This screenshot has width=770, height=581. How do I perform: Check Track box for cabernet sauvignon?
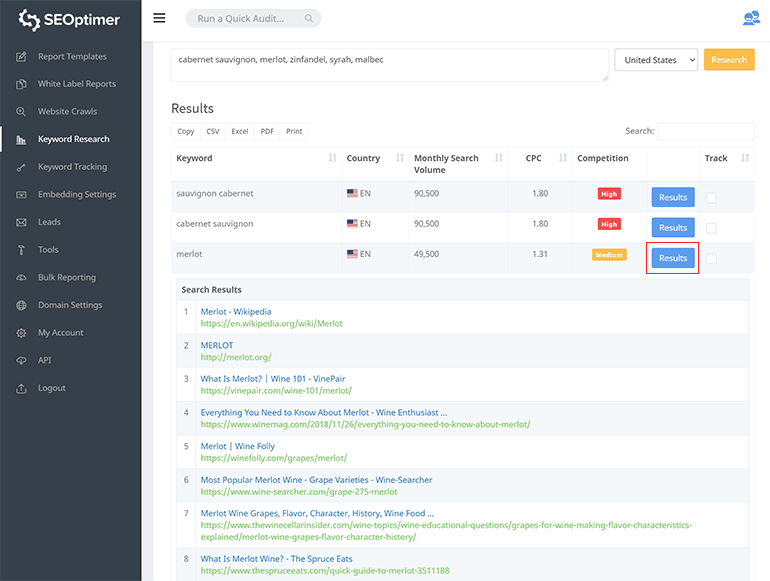(x=711, y=228)
